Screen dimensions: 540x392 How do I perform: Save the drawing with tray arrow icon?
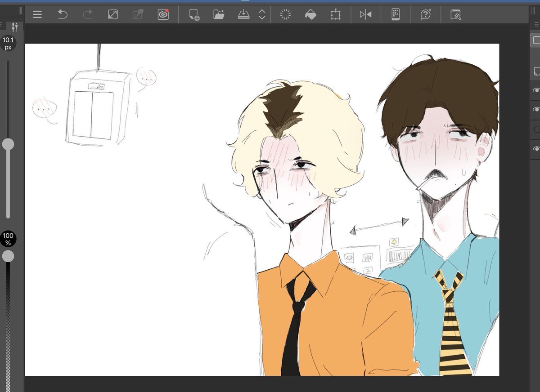243,14
